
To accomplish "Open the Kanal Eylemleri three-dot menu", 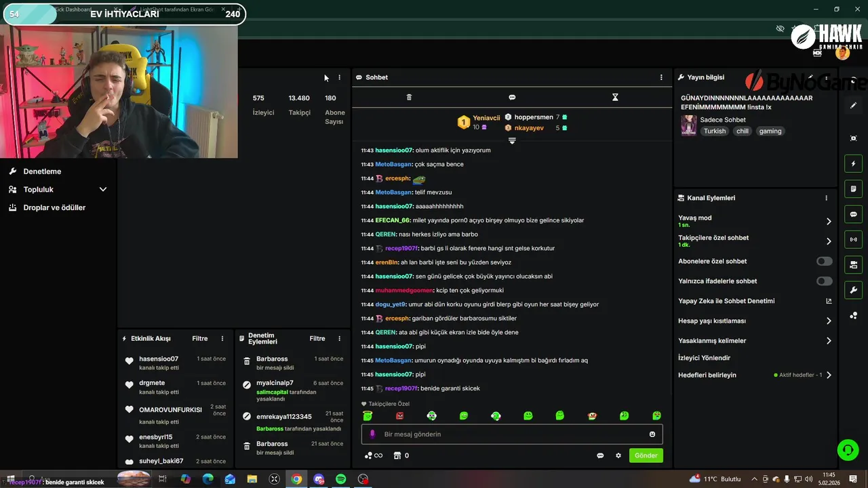I will pyautogui.click(x=826, y=198).
